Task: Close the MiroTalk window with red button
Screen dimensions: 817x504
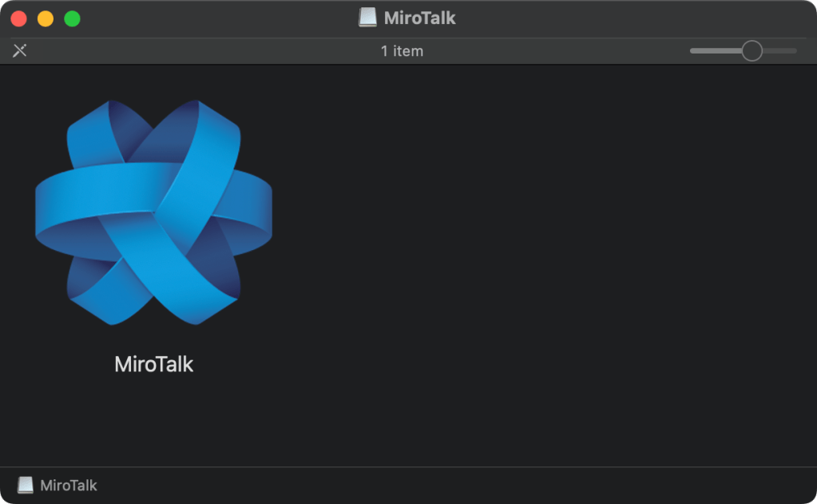Action: [x=19, y=18]
